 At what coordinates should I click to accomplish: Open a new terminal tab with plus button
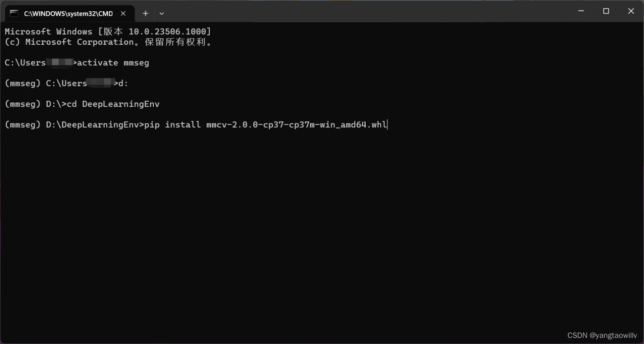pyautogui.click(x=145, y=13)
